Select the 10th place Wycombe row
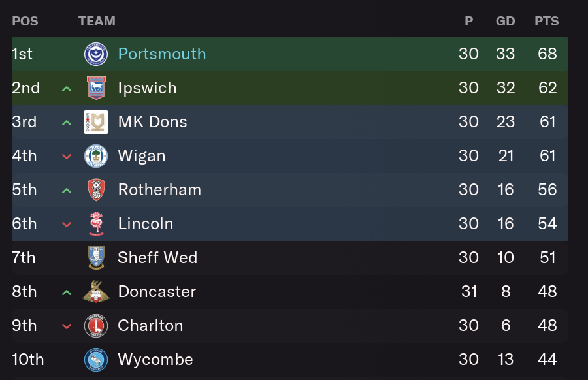The width and height of the screenshot is (588, 380). point(290,359)
